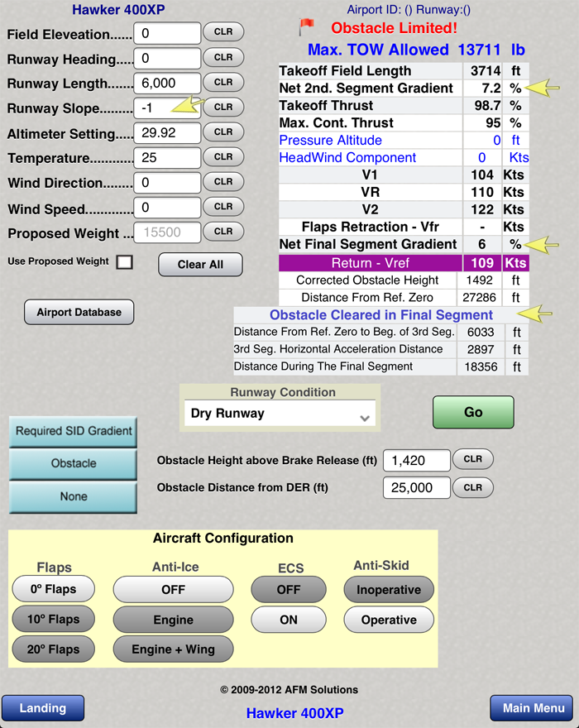Set Anti-Ice to Engine + Wing
The height and width of the screenshot is (728, 579).
coord(173,649)
